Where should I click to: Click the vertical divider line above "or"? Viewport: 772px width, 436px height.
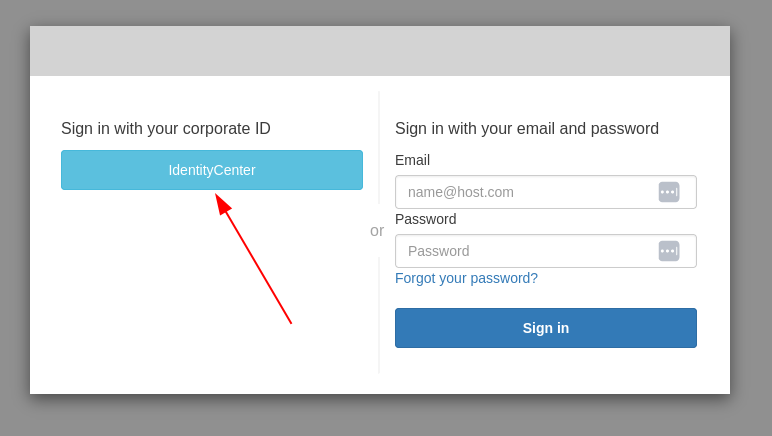379,150
